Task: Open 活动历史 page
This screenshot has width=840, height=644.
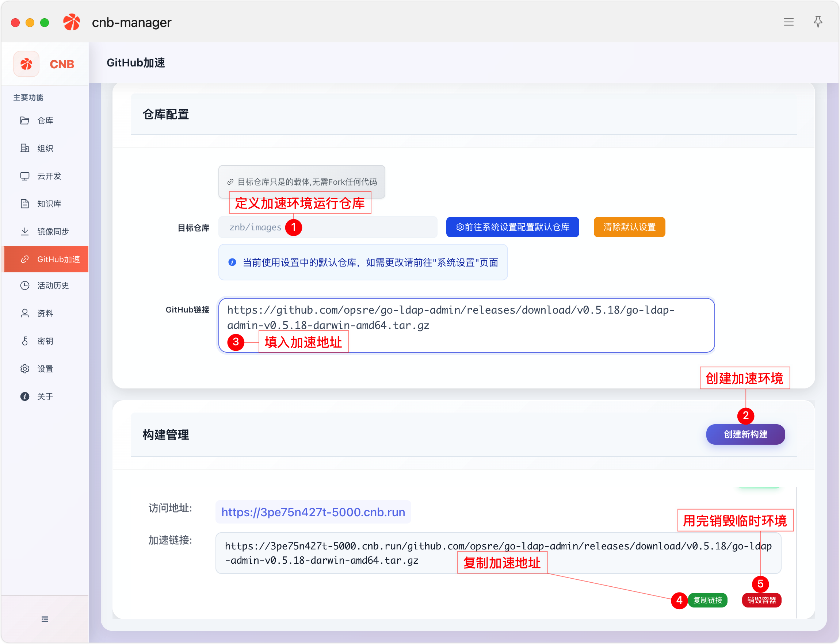Action: [x=46, y=286]
